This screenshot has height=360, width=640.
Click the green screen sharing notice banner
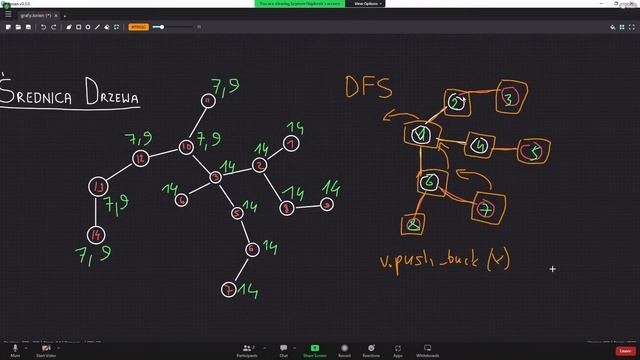click(300, 4)
